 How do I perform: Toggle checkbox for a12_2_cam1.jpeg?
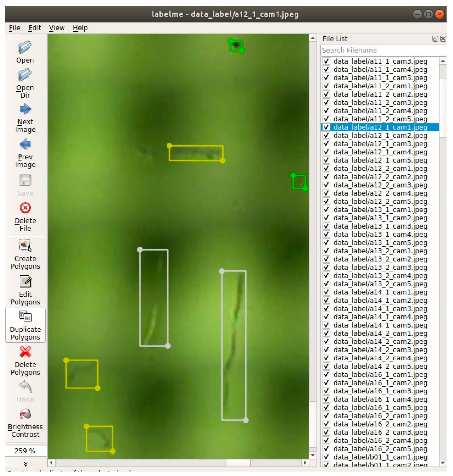[326, 168]
